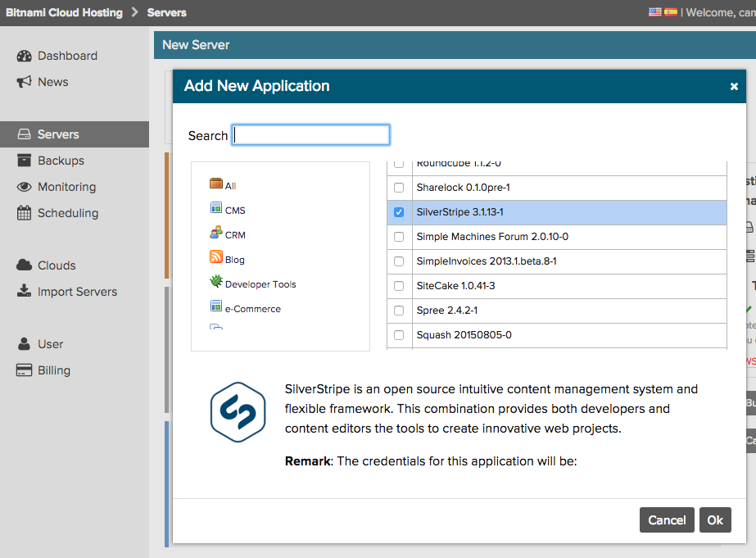This screenshot has width=756, height=558.
Task: Open Dashboard from the sidebar
Action: [x=67, y=56]
